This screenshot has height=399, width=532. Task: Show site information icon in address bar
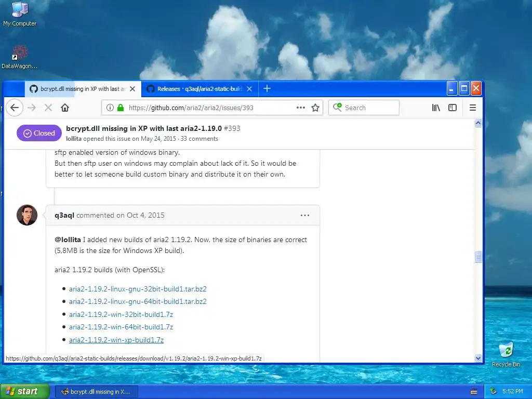click(110, 108)
